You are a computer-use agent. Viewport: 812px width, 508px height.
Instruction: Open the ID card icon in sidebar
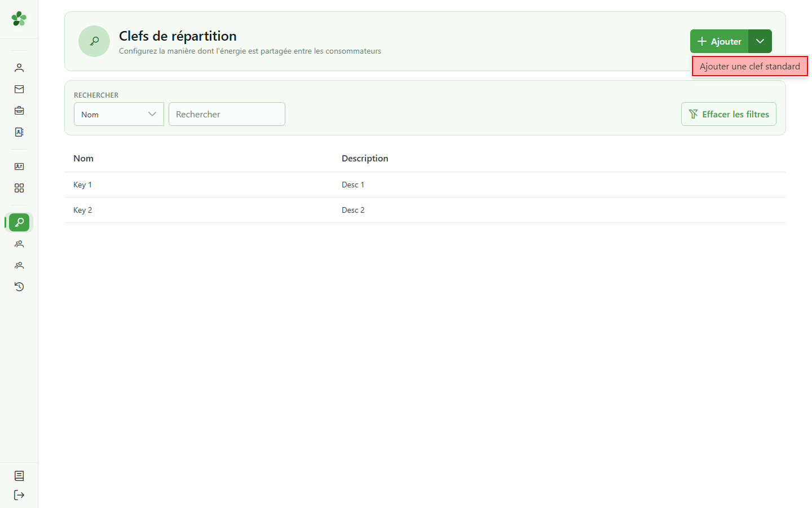tap(19, 167)
